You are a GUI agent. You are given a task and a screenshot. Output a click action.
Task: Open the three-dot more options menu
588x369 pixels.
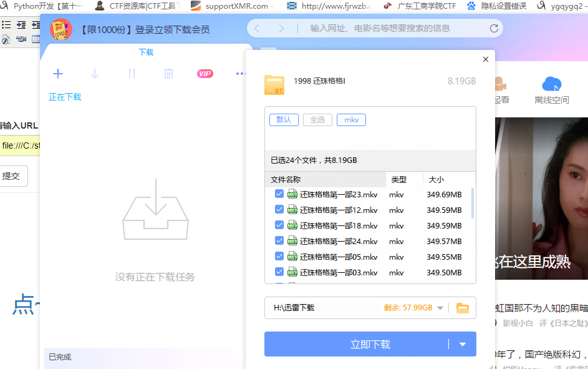pyautogui.click(x=240, y=74)
